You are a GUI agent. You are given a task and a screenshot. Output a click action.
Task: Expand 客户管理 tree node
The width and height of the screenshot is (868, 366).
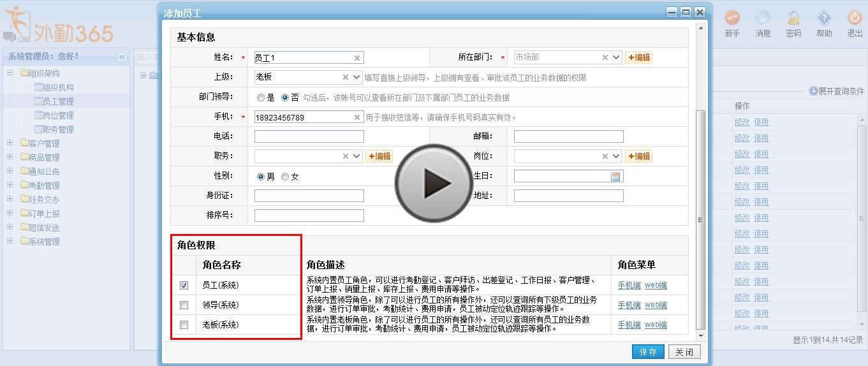10,143
